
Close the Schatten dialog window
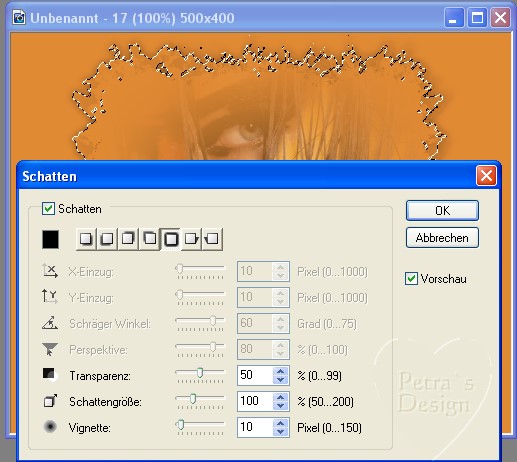486,175
